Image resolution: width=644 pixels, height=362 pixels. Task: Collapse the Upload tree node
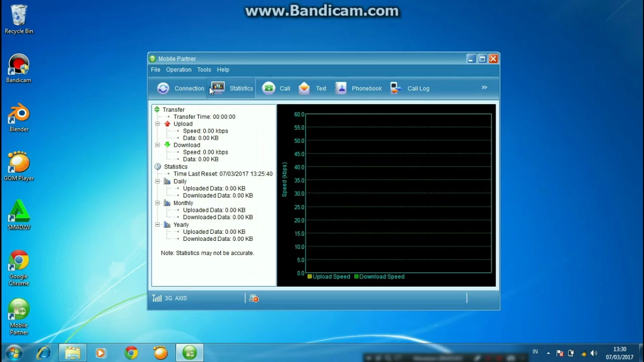157,124
